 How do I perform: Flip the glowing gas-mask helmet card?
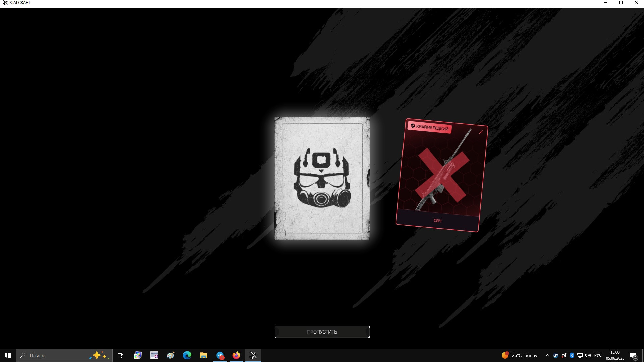[322, 178]
